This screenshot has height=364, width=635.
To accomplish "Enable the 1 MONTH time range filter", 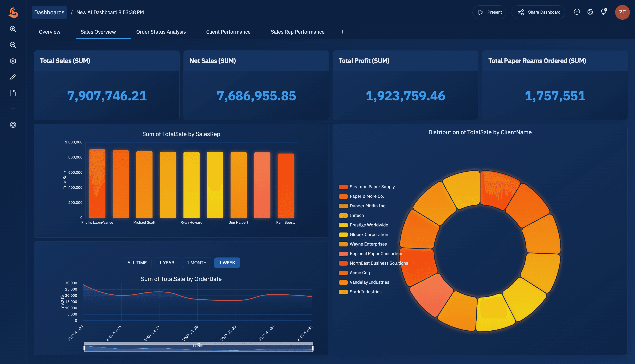I will tap(196, 262).
